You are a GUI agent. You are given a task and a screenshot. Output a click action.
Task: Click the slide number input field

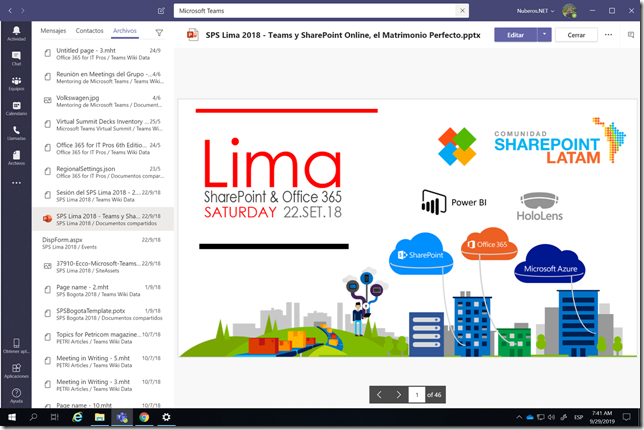pyautogui.click(x=417, y=395)
